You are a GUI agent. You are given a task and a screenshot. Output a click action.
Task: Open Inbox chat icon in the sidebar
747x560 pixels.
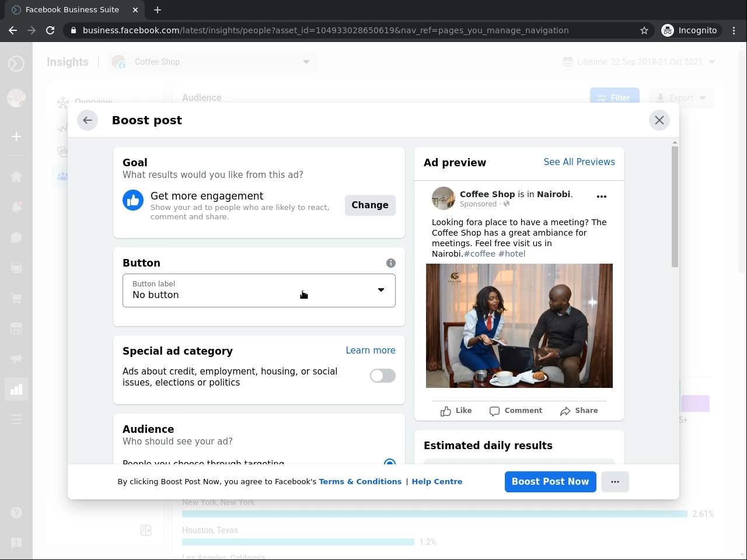coord(16,237)
